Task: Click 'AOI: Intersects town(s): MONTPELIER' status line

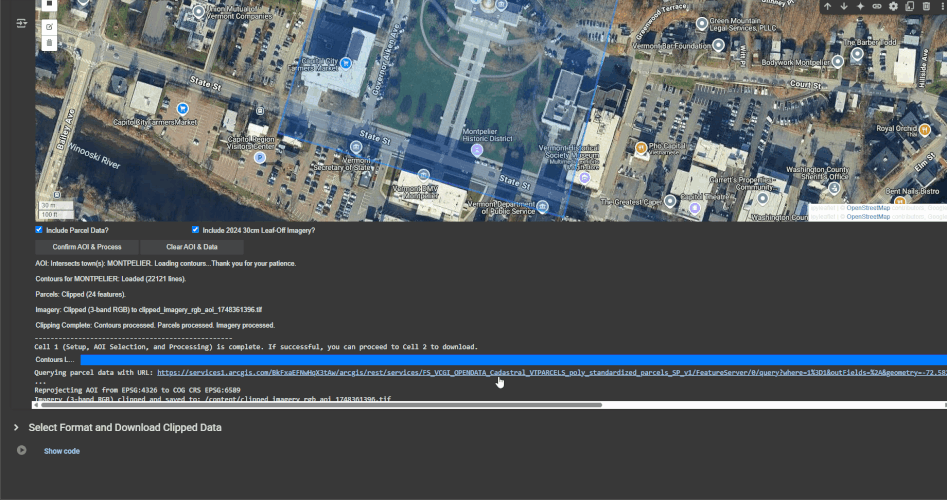Action: pos(165,264)
